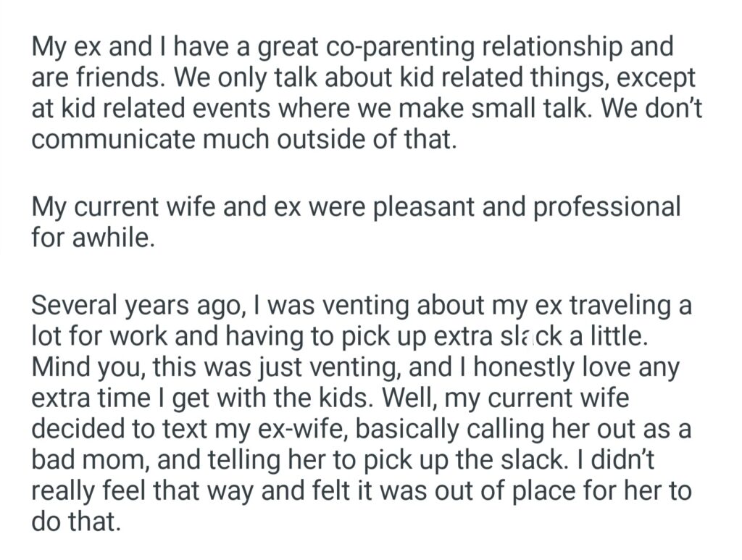The height and width of the screenshot is (560, 742).
Task: Click the phrase "for awhile."
Action: pyautogui.click(x=93, y=237)
